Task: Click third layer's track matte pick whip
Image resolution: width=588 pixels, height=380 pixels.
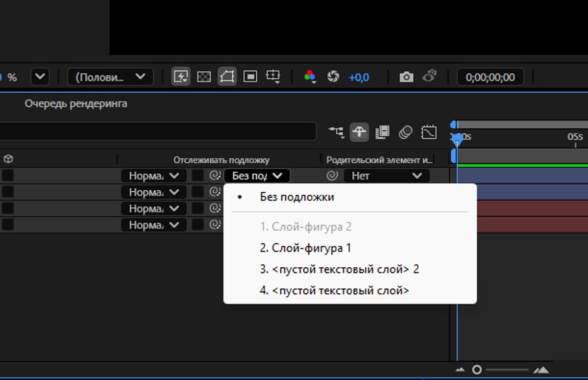Action: point(214,208)
